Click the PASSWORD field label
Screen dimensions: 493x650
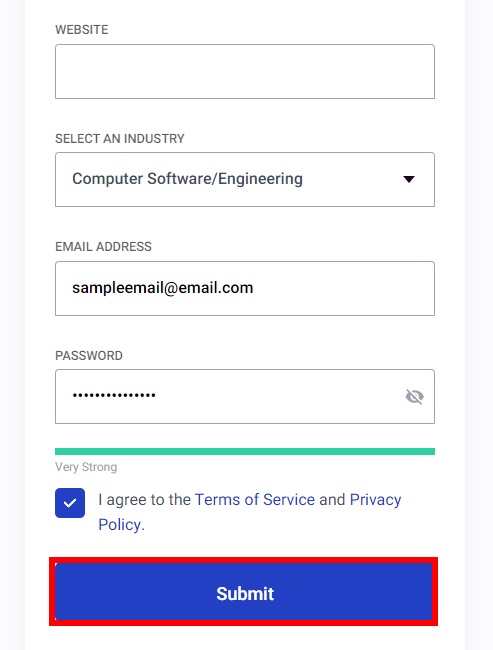click(89, 356)
